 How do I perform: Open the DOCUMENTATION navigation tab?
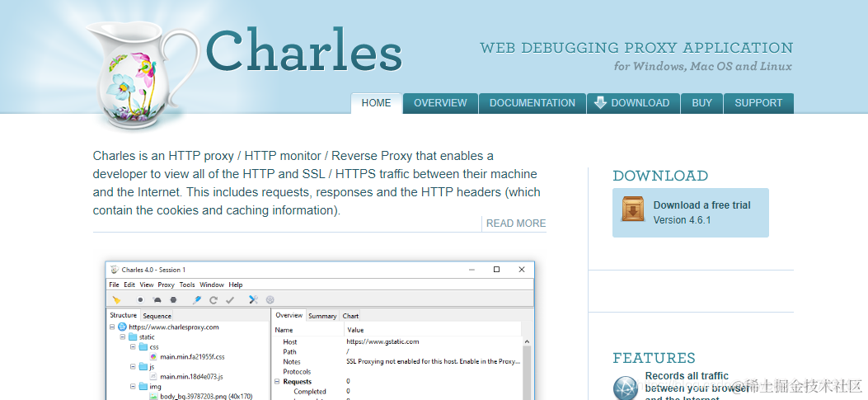coord(532,103)
